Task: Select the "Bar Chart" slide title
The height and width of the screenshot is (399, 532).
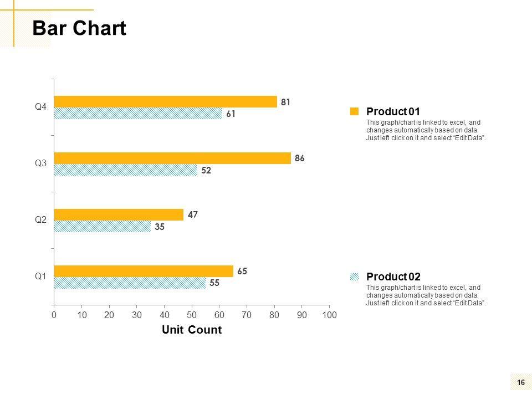Action: point(79,28)
